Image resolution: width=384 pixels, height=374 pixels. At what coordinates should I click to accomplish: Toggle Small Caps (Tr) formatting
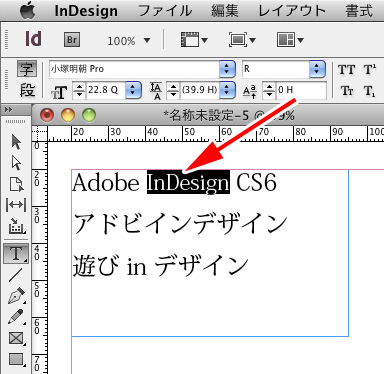pyautogui.click(x=347, y=91)
